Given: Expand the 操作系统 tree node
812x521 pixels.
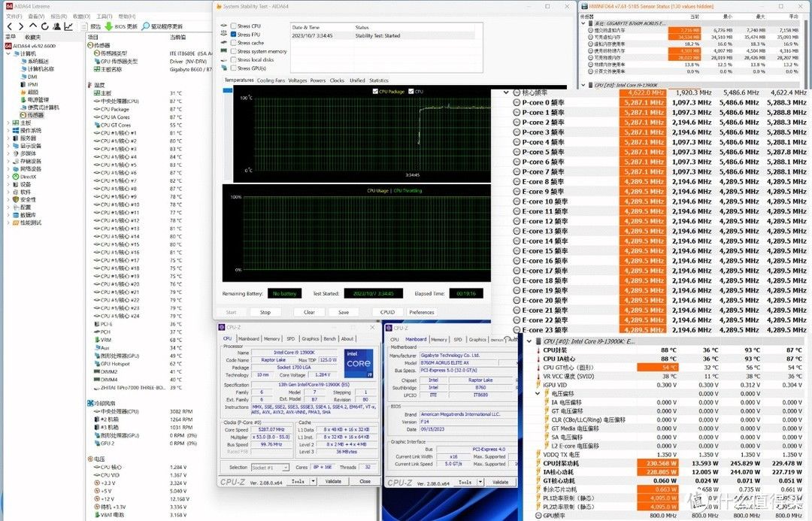Looking at the screenshot, I should tap(8, 131).
